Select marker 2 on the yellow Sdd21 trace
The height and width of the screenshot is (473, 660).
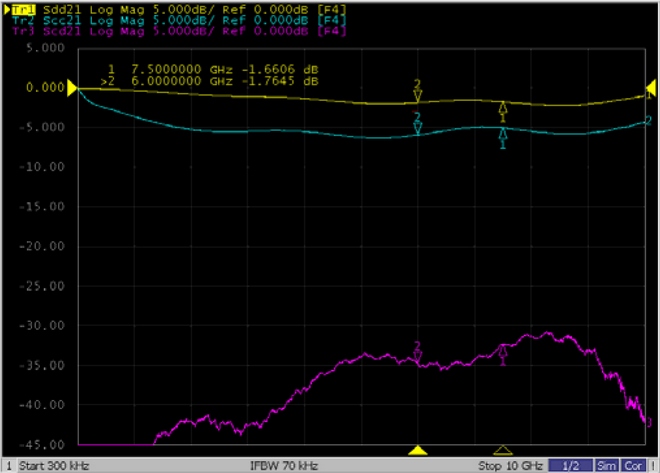point(418,96)
